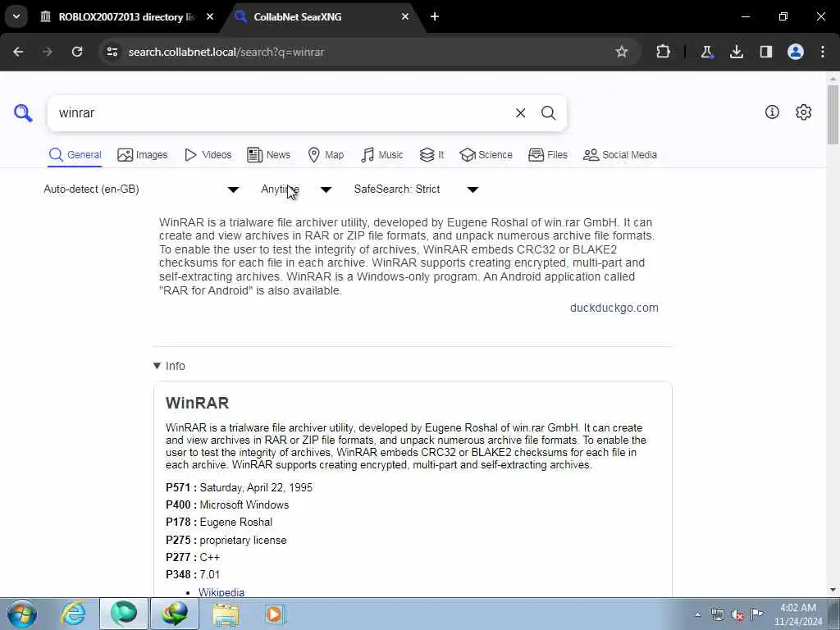
Task: Switch to ROBLOX20072013 directory listing tab
Action: (127, 16)
